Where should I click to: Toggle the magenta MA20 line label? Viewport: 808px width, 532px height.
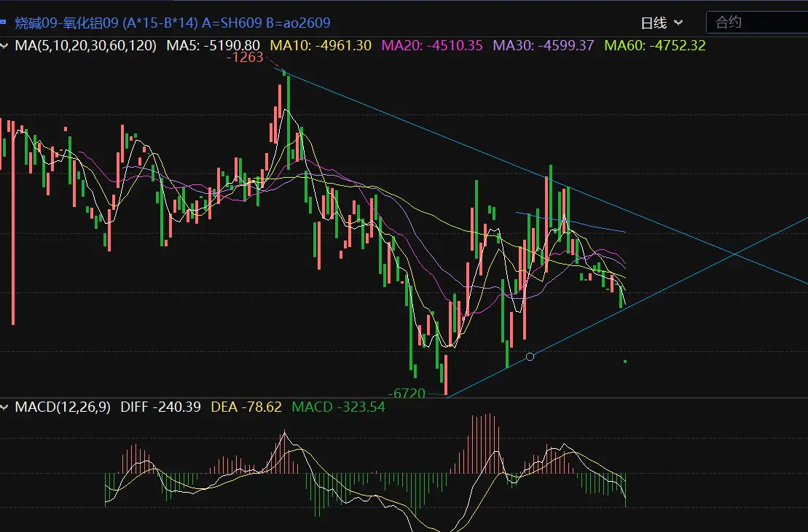[432, 45]
